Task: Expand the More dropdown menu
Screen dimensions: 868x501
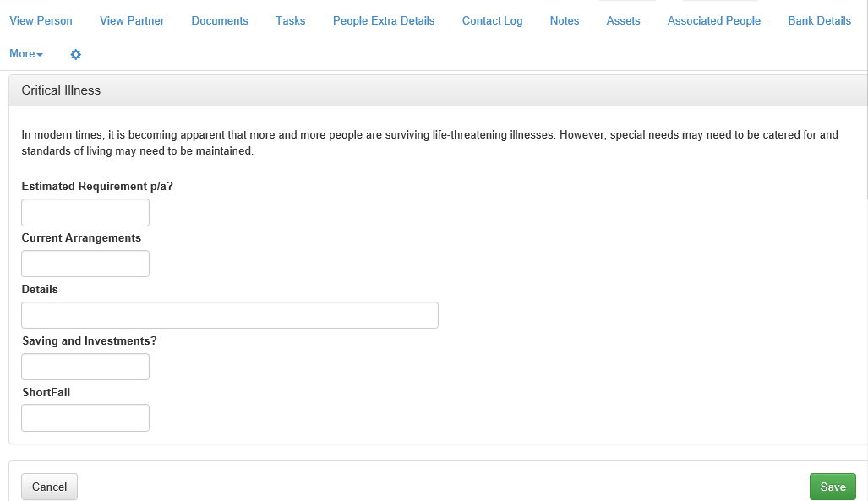Action: click(x=26, y=54)
